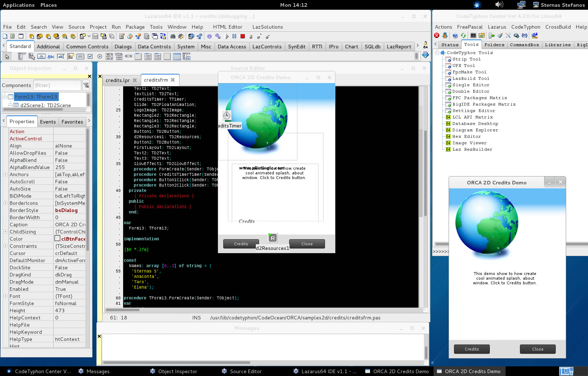Click the green Run arrow in Lazarus toolbar
This screenshot has width=588, height=376.
227,36
